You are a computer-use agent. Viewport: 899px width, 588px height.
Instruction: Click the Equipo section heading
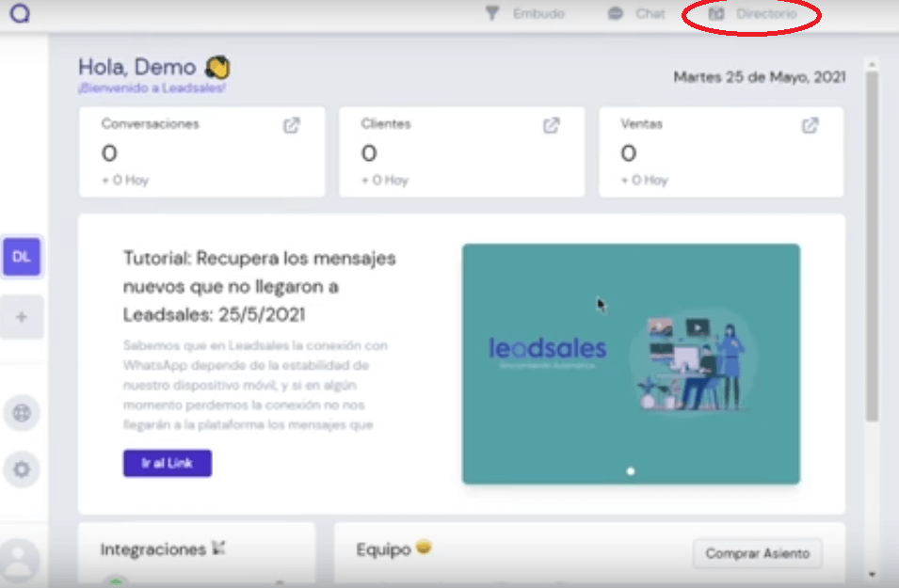click(x=383, y=549)
